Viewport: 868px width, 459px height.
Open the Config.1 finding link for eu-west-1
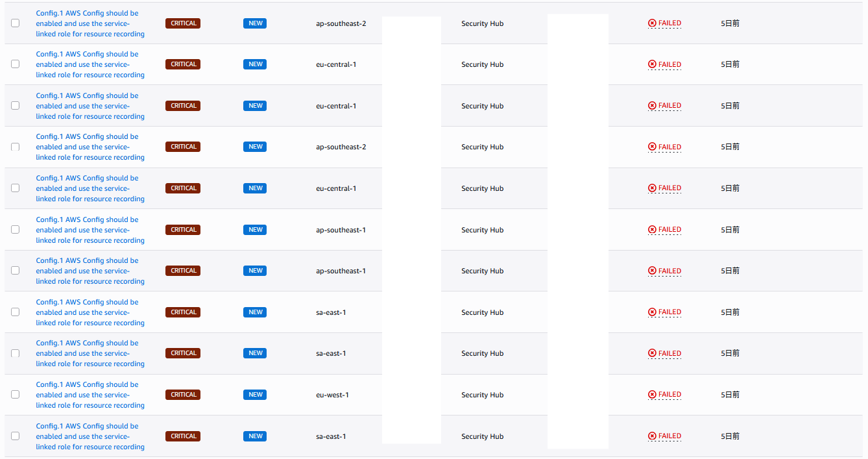coord(90,395)
